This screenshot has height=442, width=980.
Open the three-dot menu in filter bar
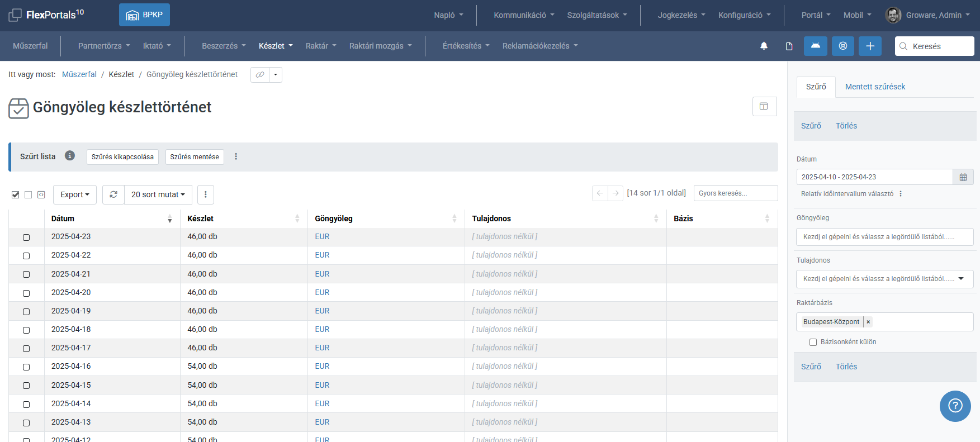pos(236,156)
